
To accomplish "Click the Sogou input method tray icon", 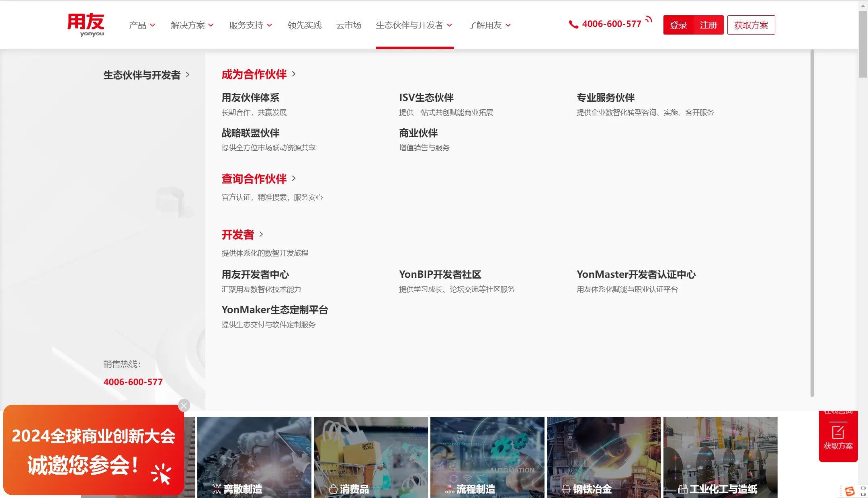I will [x=850, y=491].
